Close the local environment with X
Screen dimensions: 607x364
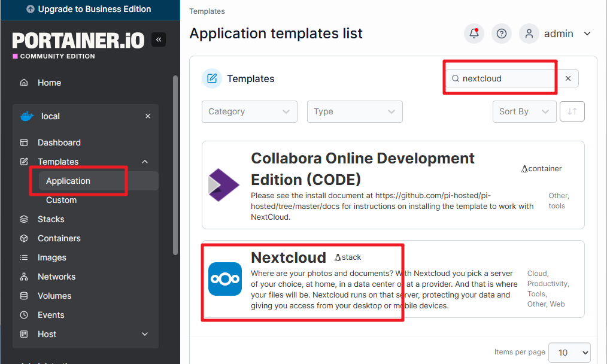[x=147, y=116]
